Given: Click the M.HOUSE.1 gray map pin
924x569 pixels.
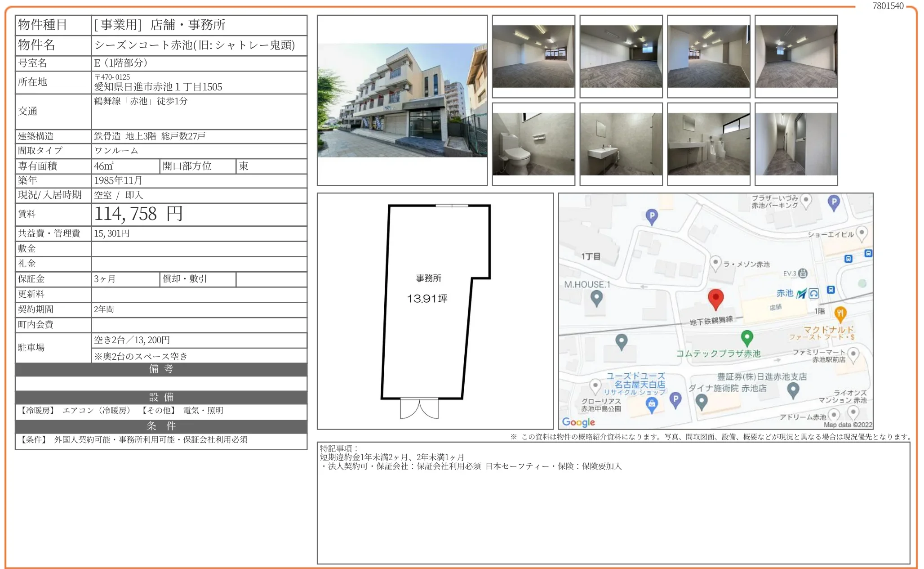Looking at the screenshot, I should coord(596,297).
